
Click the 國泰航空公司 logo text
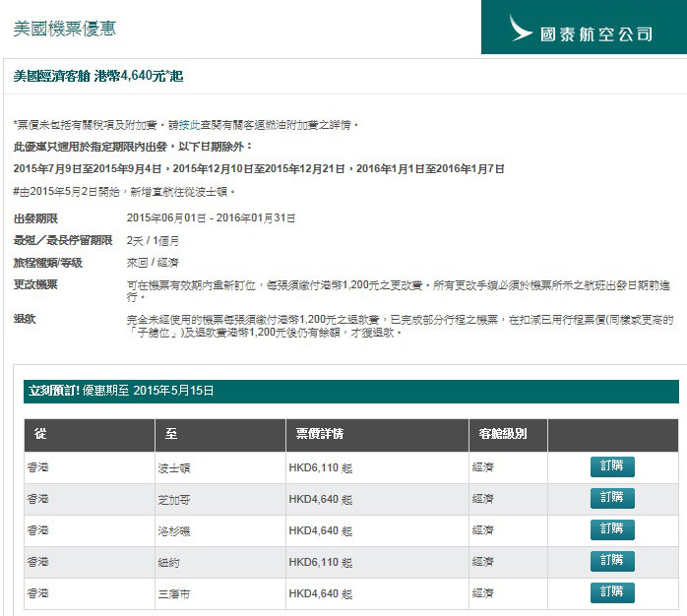(596, 33)
